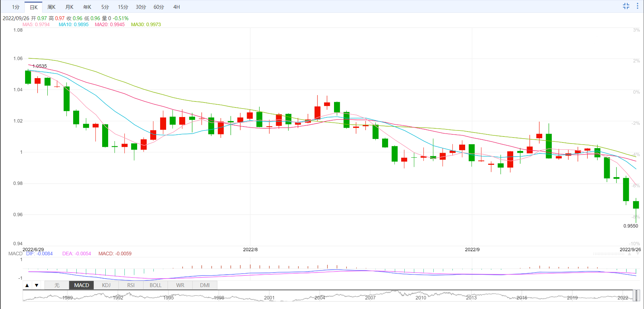Select the 日K daily chart tab
The width and height of the screenshot is (644, 309).
34,7
